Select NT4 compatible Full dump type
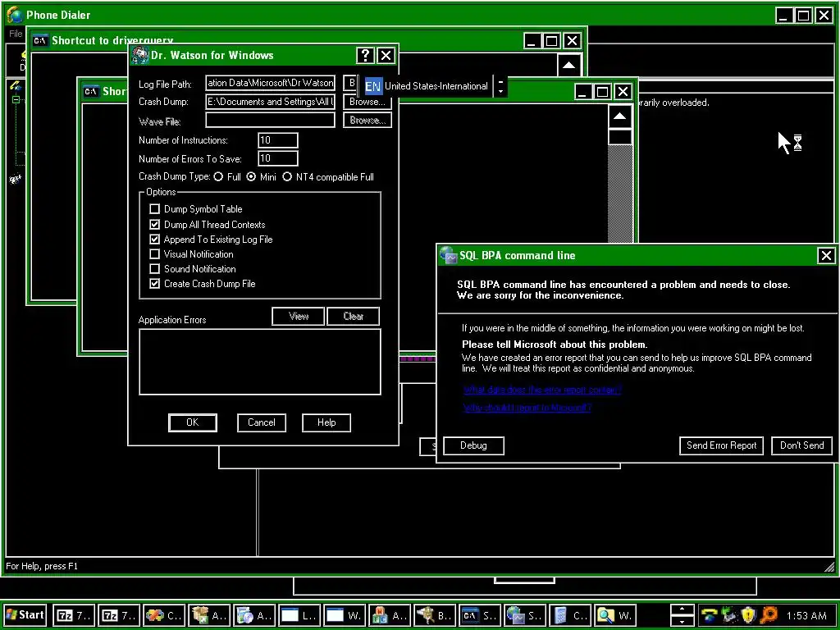Image resolution: width=840 pixels, height=630 pixels. 287,177
